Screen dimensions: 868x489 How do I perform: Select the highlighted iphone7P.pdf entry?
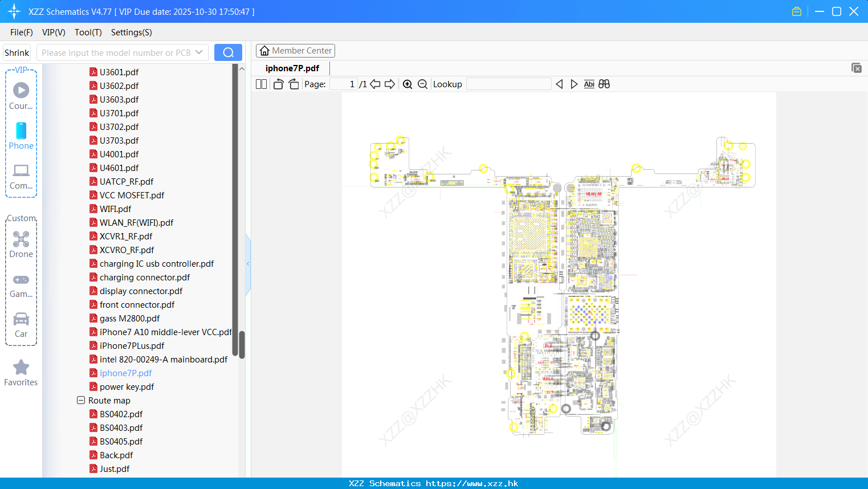[125, 373]
